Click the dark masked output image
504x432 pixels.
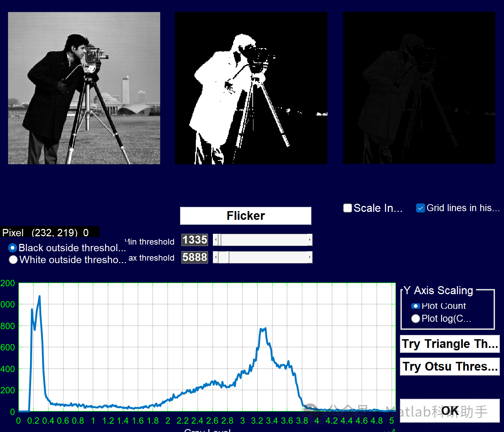click(419, 88)
